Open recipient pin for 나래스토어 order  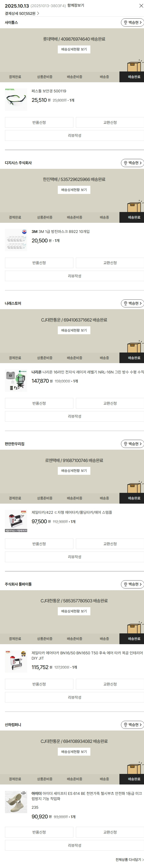coord(132,304)
